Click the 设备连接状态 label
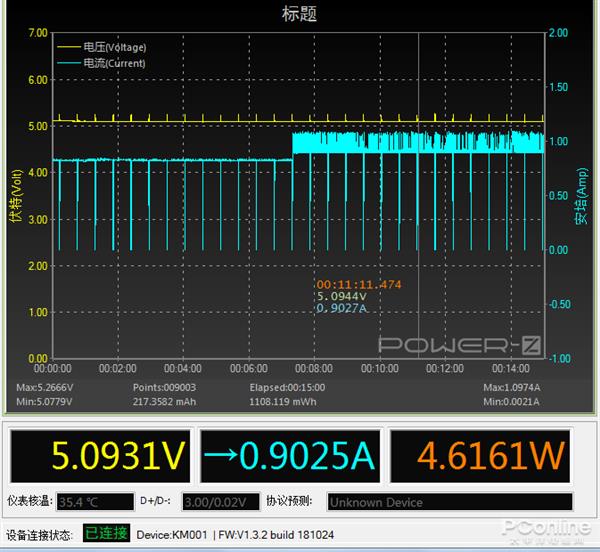This screenshot has width=600, height=552. click(x=39, y=535)
